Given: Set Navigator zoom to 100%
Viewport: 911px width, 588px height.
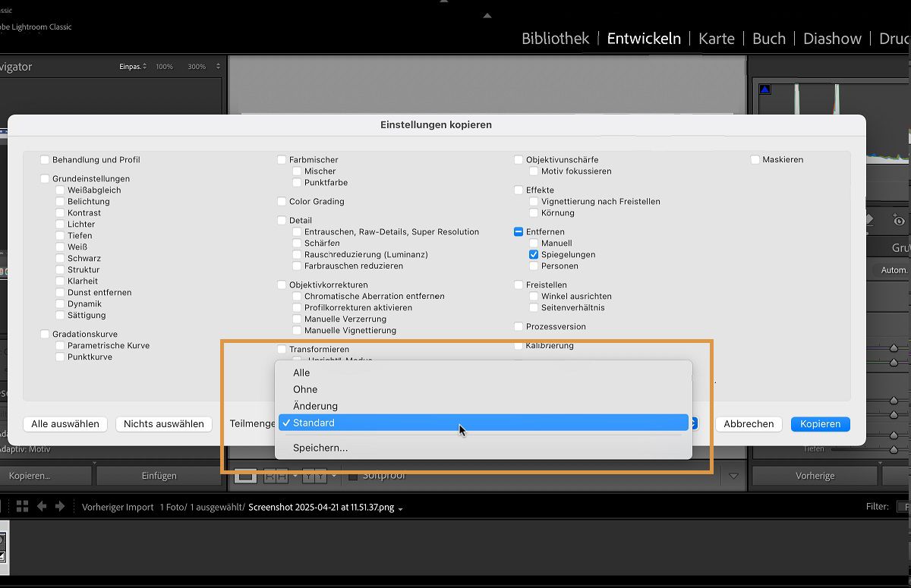Looking at the screenshot, I should pos(164,66).
